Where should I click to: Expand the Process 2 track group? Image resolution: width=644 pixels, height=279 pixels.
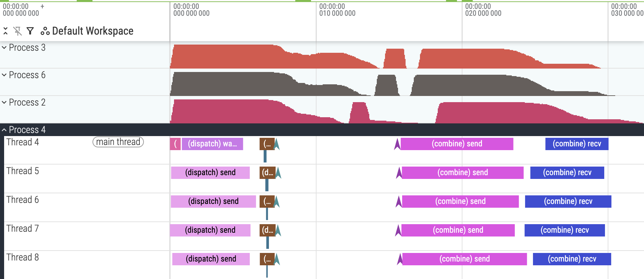(x=4, y=102)
